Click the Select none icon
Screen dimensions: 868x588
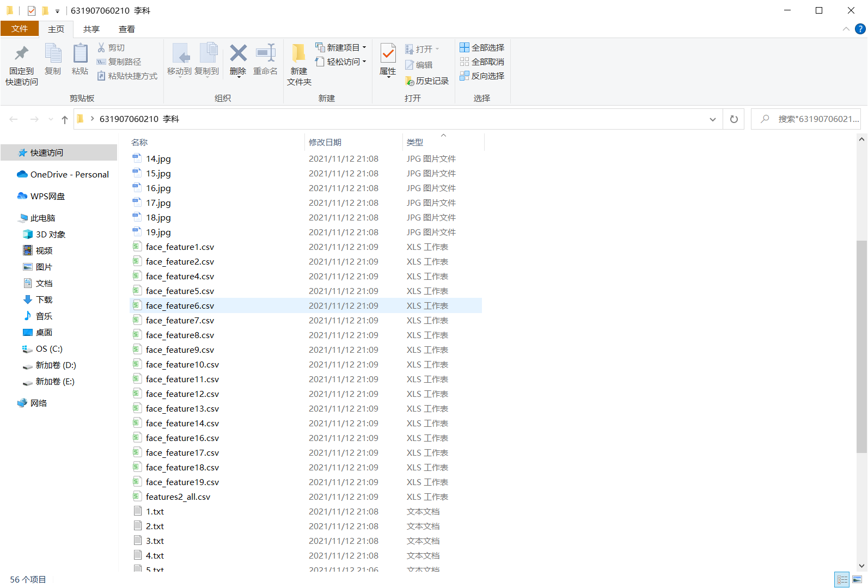click(x=464, y=62)
